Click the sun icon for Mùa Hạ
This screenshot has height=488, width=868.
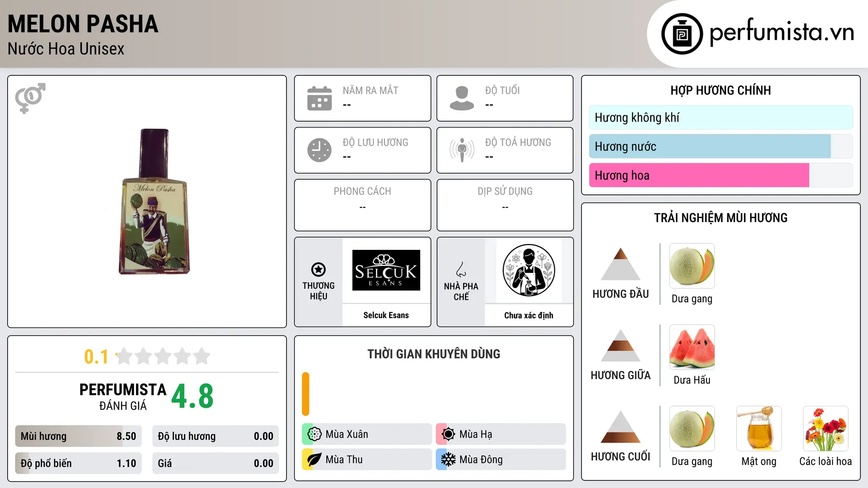[448, 434]
